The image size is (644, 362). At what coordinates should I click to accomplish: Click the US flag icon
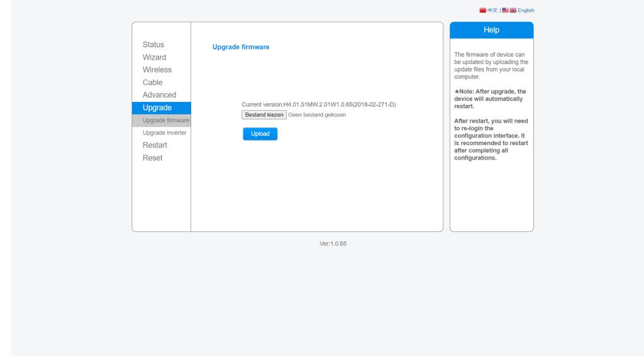pyautogui.click(x=504, y=10)
